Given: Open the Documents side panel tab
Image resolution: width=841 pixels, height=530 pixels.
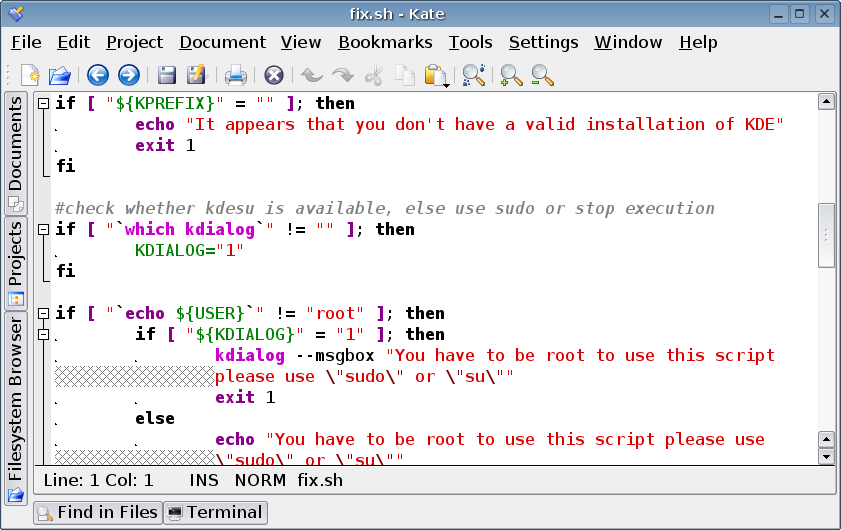Looking at the screenshot, I should point(16,152).
